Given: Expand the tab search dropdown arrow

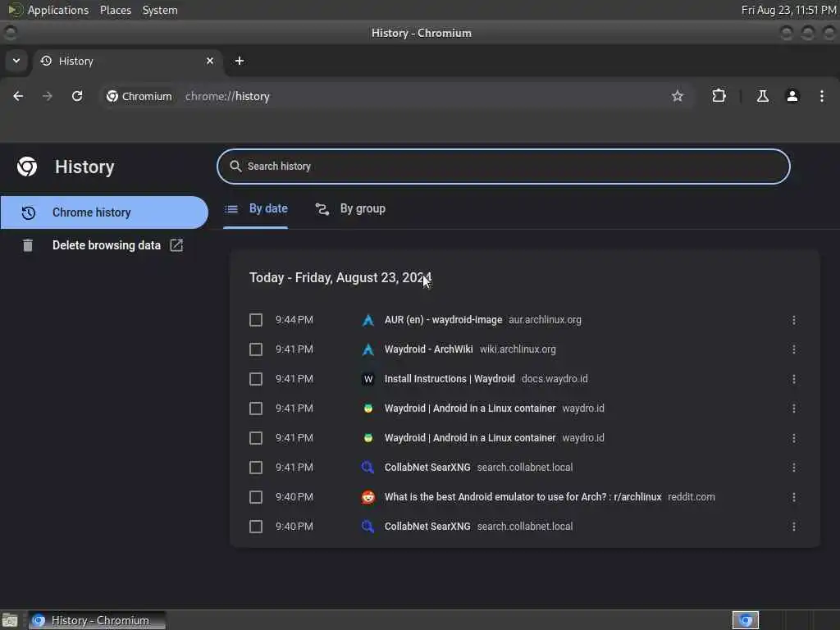Looking at the screenshot, I should 16,61.
